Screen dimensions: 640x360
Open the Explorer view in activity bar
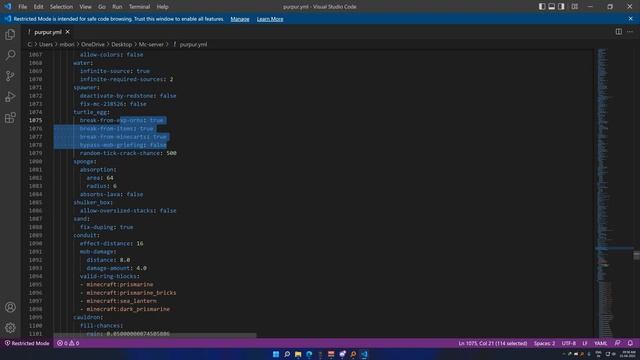tap(10, 35)
